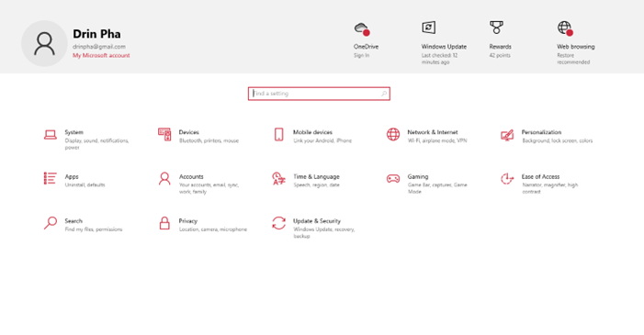
Task: Select the Personalization label
Action: pos(541,132)
